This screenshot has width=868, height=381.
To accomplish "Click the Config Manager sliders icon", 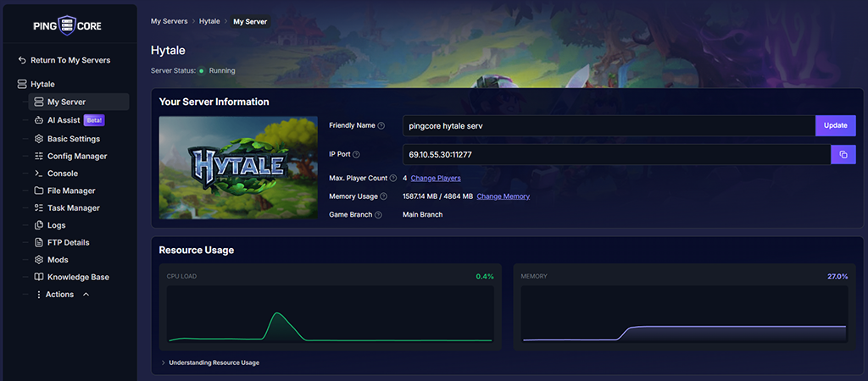I will pos(38,157).
